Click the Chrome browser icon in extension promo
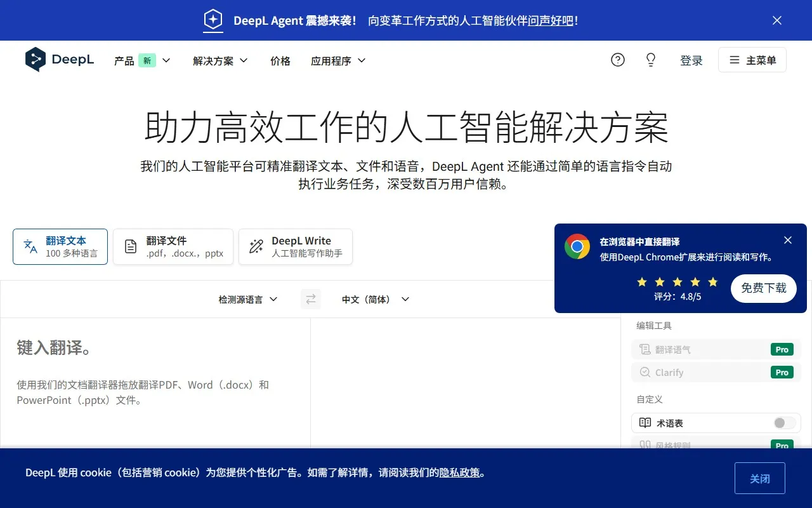The width and height of the screenshot is (812, 508). click(577, 247)
